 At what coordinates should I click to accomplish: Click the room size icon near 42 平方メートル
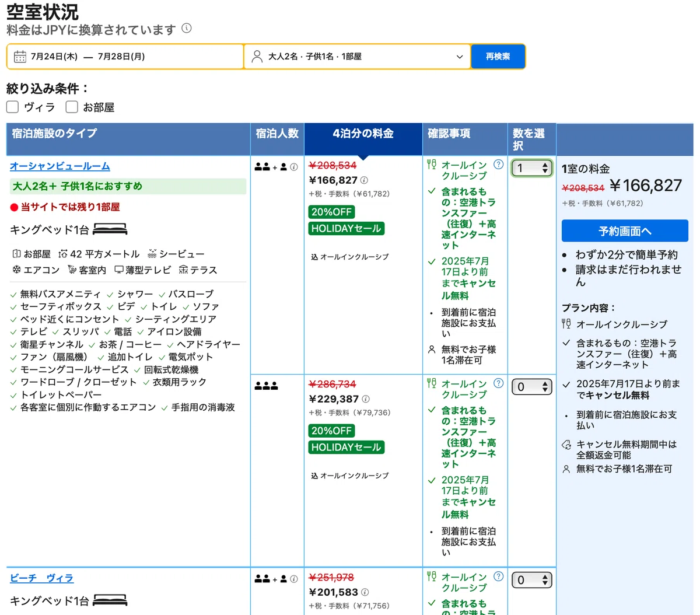pos(63,254)
